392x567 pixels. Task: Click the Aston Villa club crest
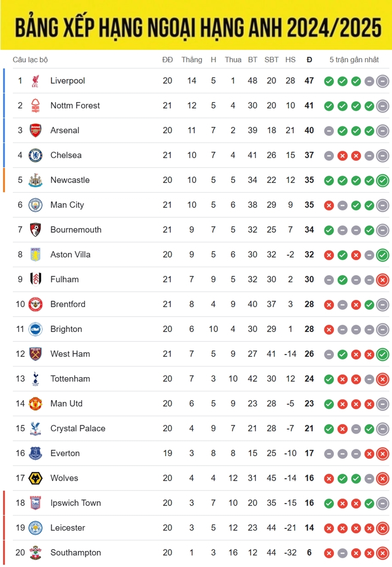coord(35,255)
